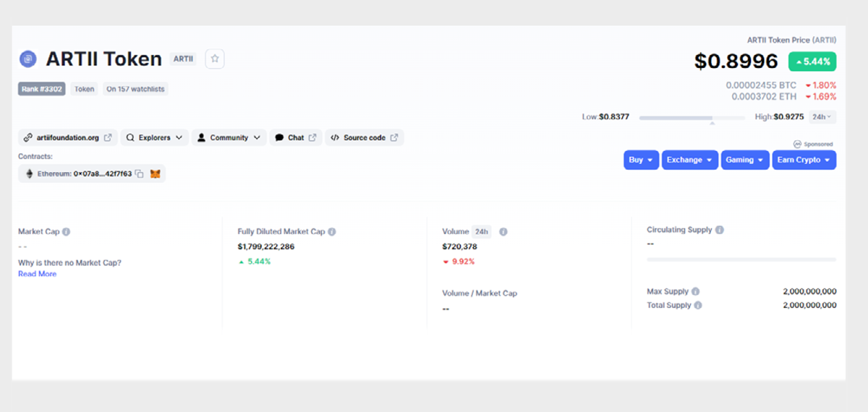This screenshot has width=868, height=412.
Task: Add ARTII Token to watchlist star
Action: tap(215, 59)
